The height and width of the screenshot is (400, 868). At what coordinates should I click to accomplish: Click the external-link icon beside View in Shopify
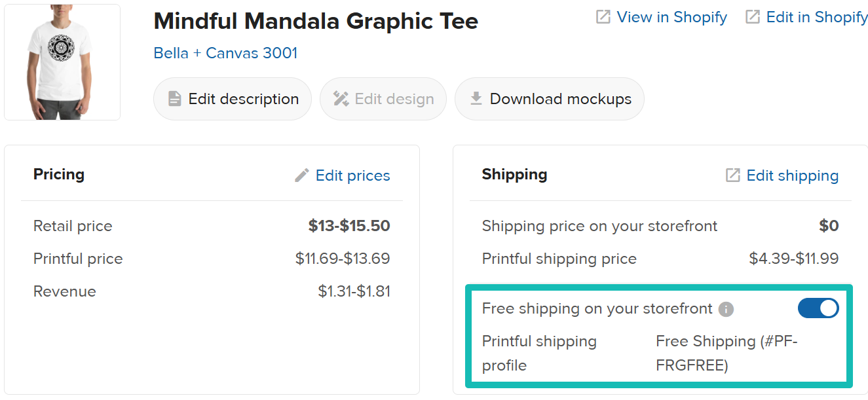point(603,17)
